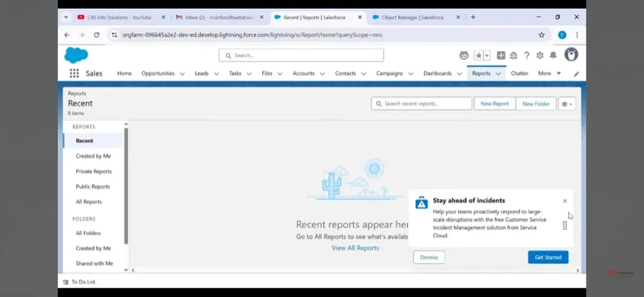Go to the Chatter tab
This screenshot has width=644, height=297.
[519, 74]
